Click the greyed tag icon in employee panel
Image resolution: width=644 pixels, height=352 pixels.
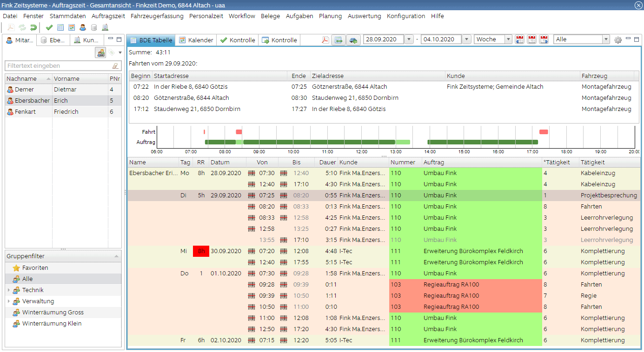click(x=112, y=52)
